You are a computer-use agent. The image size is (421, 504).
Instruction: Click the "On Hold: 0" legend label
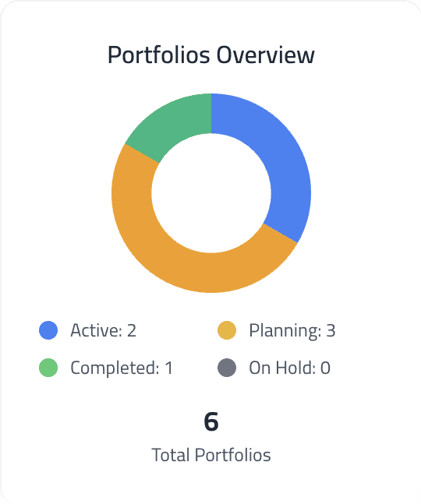(x=289, y=368)
